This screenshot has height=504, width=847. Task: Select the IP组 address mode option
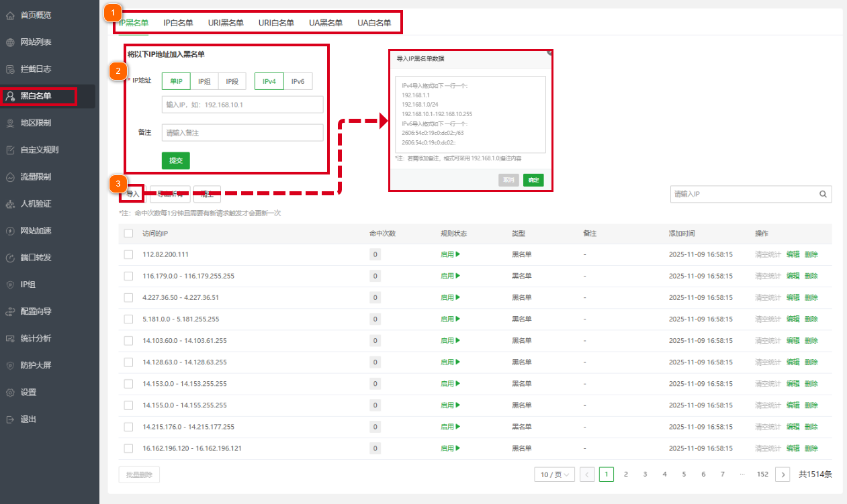pyautogui.click(x=204, y=81)
